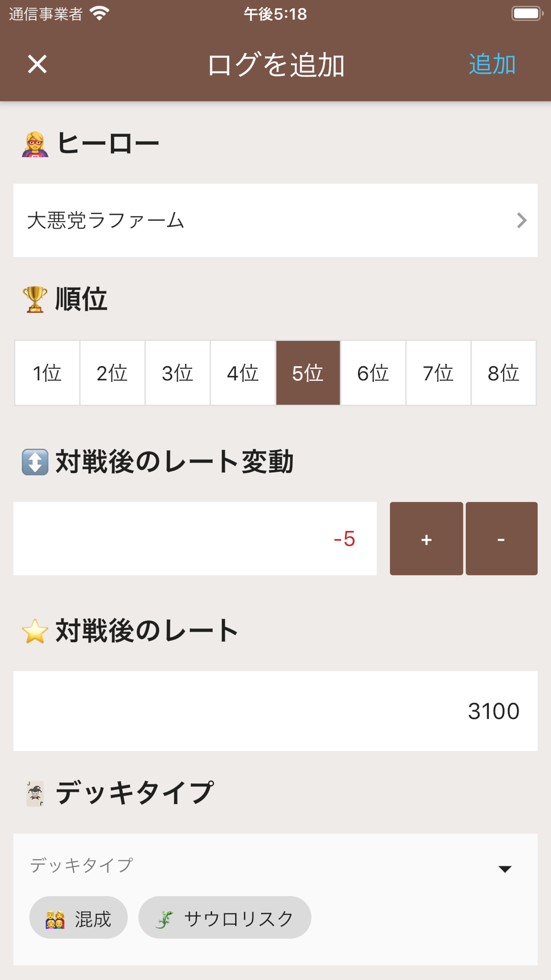551x980 pixels.
Task: Select 3位 rank
Action: [x=177, y=373]
